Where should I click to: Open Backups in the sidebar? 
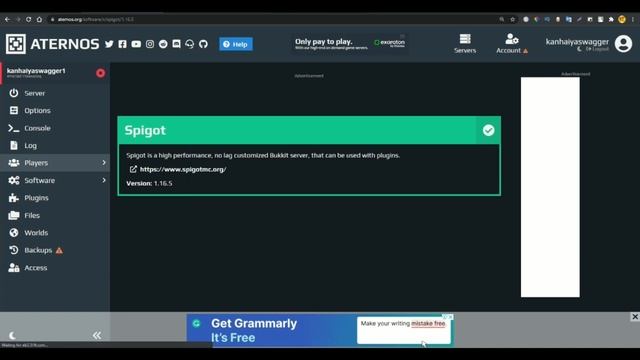(55, 250)
